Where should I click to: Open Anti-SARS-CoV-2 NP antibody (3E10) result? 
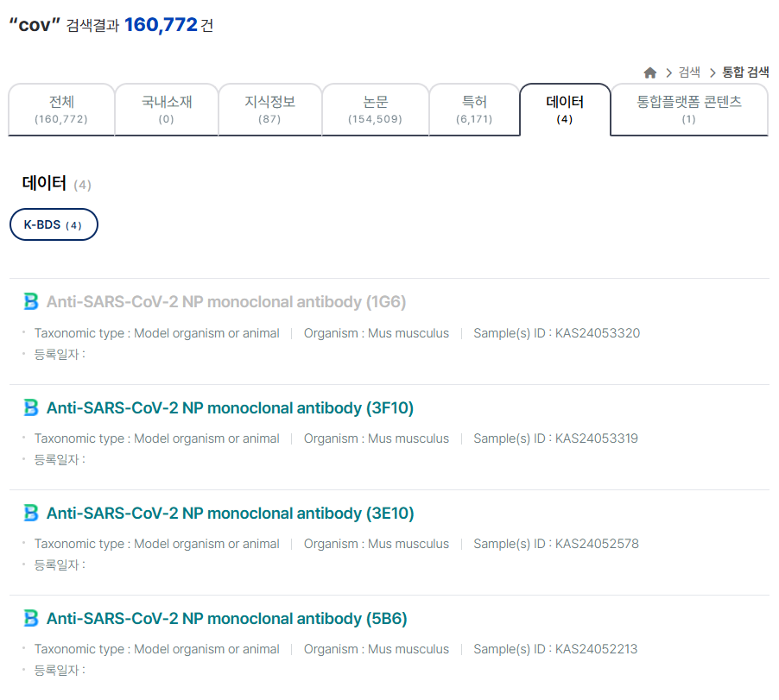230,513
